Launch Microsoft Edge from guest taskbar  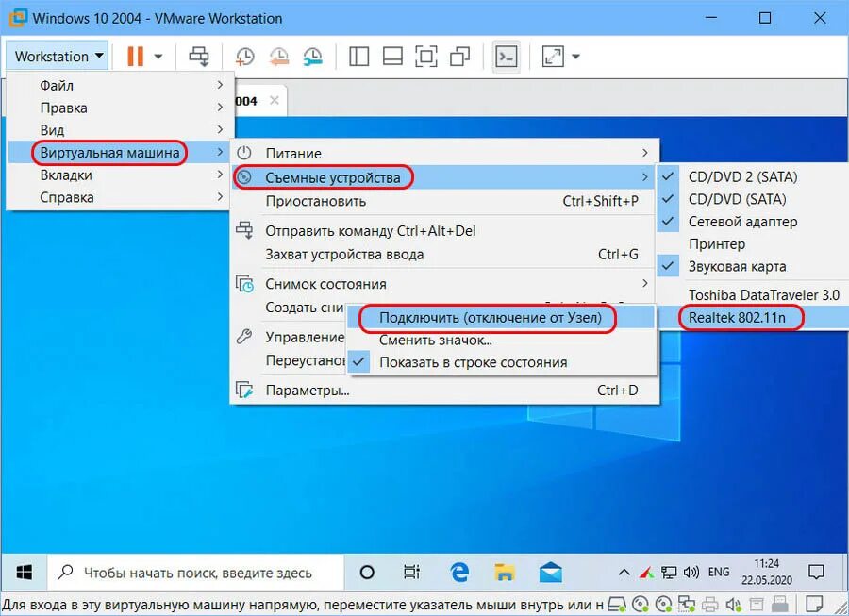[x=459, y=573]
